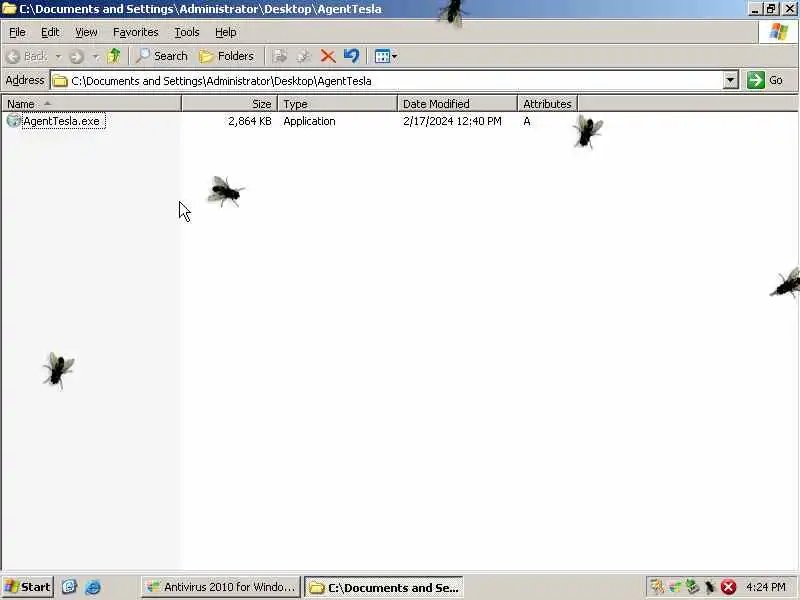Click the AgentTesla.exe file icon
The height and width of the screenshot is (600, 800).
(14, 121)
